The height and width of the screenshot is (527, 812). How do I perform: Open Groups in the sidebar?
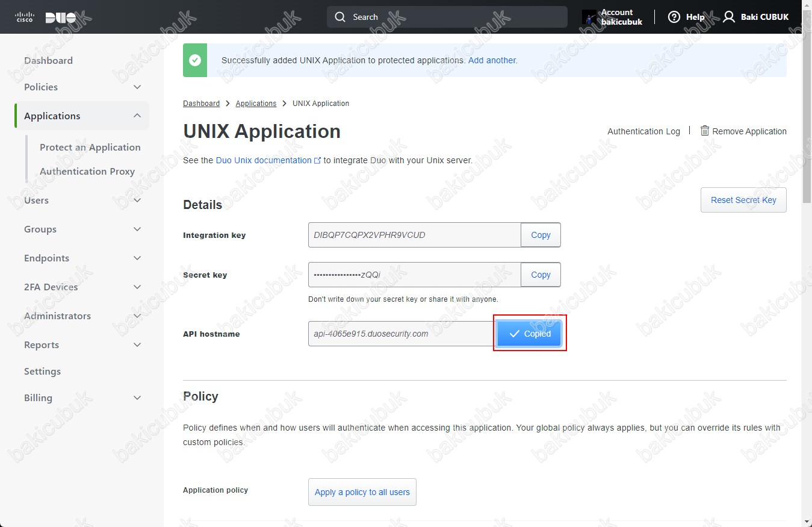tap(40, 229)
